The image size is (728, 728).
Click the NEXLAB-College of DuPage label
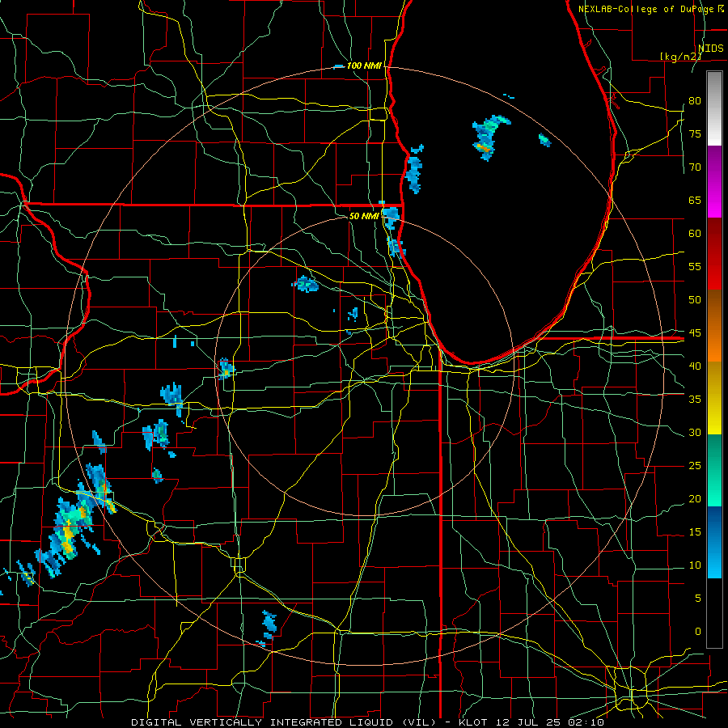(x=647, y=9)
